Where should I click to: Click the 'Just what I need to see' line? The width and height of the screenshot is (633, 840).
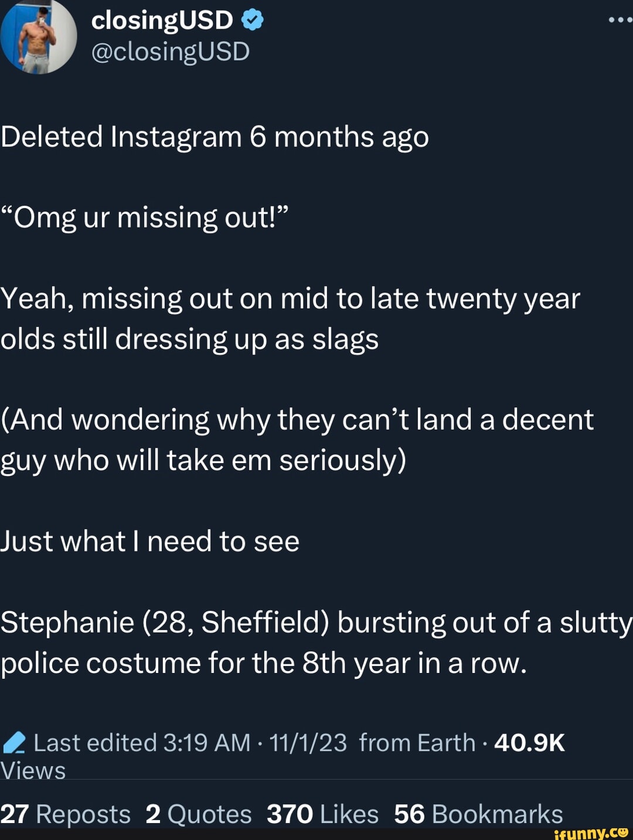coord(150,541)
